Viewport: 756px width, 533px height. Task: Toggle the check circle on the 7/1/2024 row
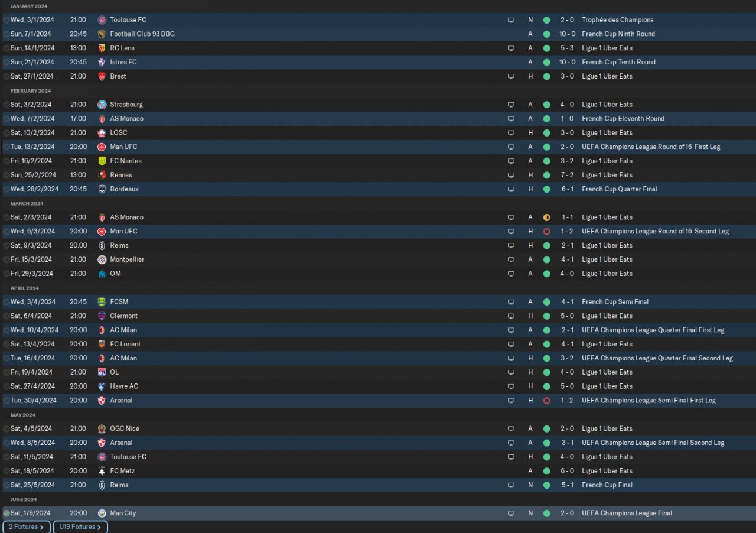[x=6, y=34]
